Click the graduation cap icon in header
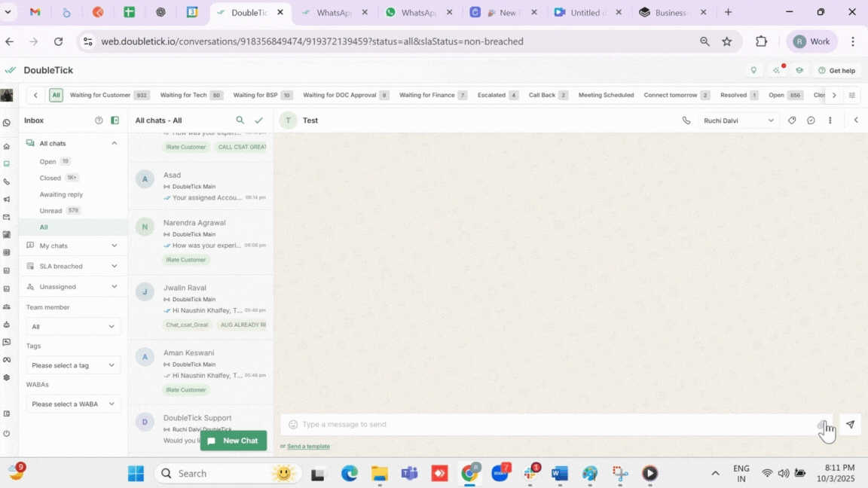The image size is (868, 488). coord(799,71)
